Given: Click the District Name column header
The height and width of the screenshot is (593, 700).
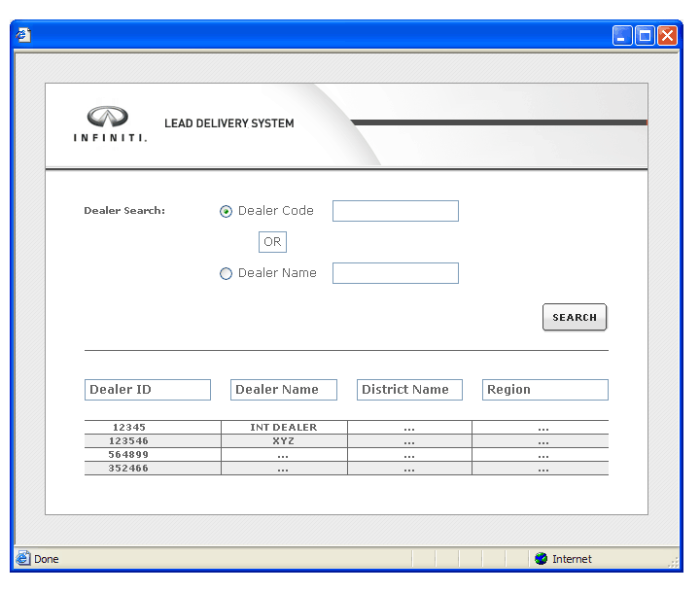Looking at the screenshot, I should click(x=409, y=390).
